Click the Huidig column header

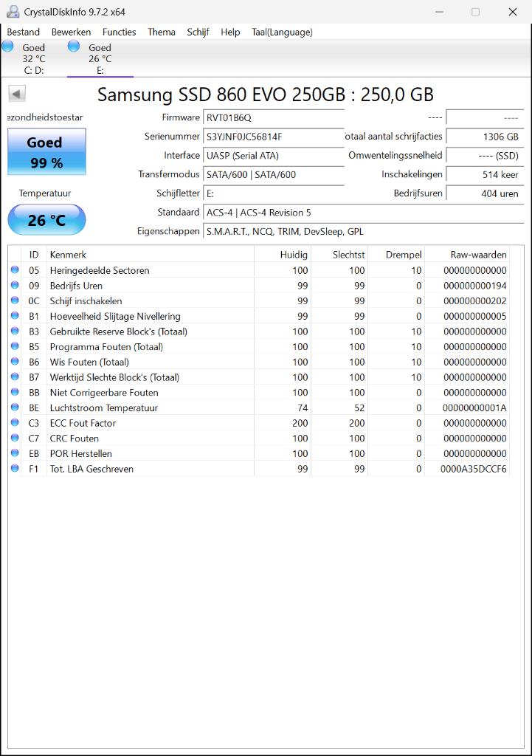[283, 254]
